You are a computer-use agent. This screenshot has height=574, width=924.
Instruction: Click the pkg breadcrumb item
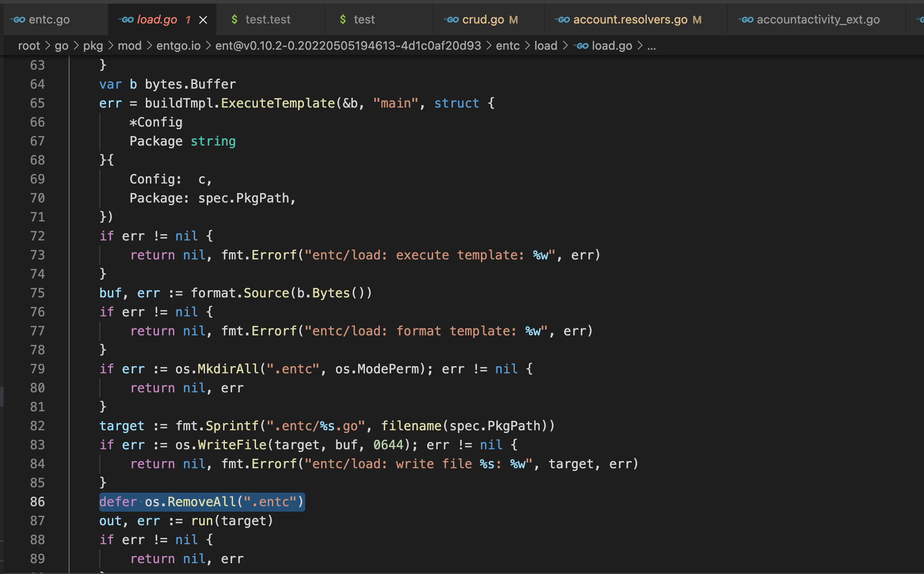(x=93, y=46)
